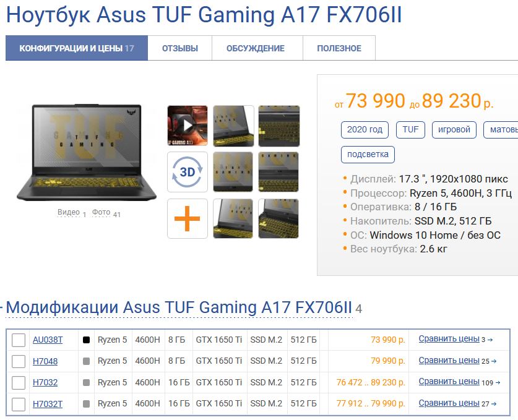
Task: Collapse the Модификации Asus TUF Gaming heading
Action: coord(179,308)
